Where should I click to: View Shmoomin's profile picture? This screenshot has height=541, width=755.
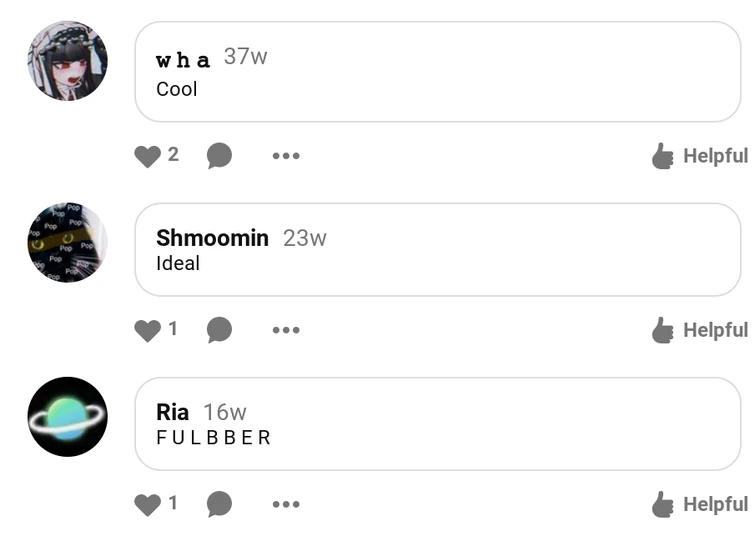pyautogui.click(x=67, y=243)
